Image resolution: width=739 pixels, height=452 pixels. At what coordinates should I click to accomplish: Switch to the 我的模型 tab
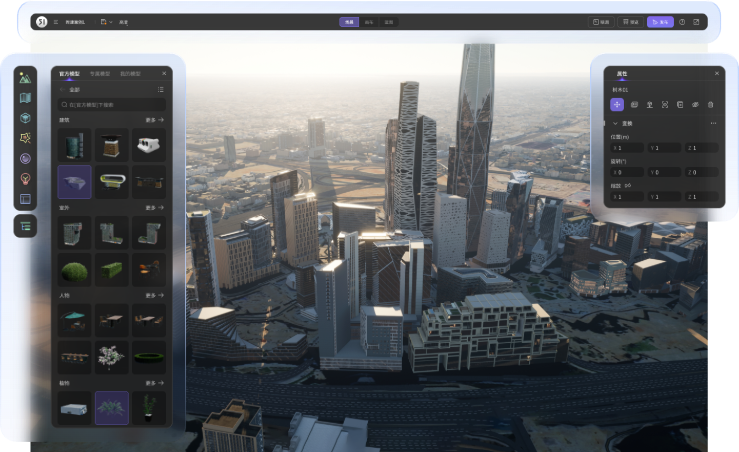pos(131,73)
